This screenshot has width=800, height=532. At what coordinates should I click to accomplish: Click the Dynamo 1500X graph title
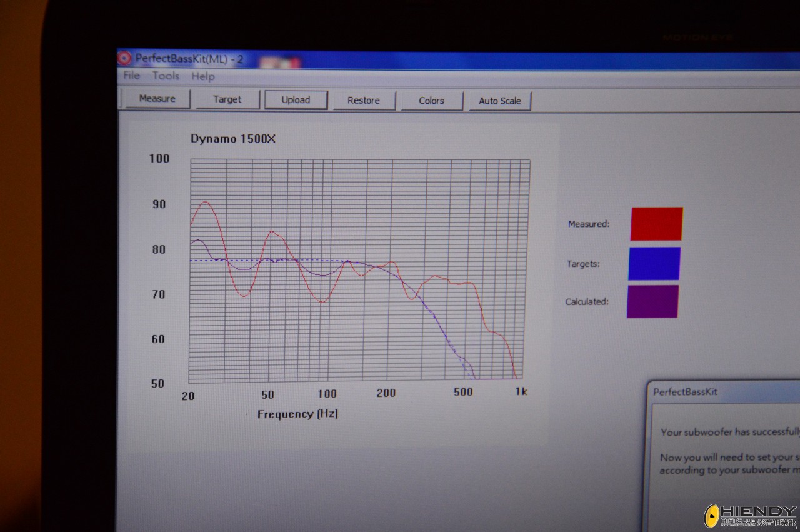tap(232, 139)
